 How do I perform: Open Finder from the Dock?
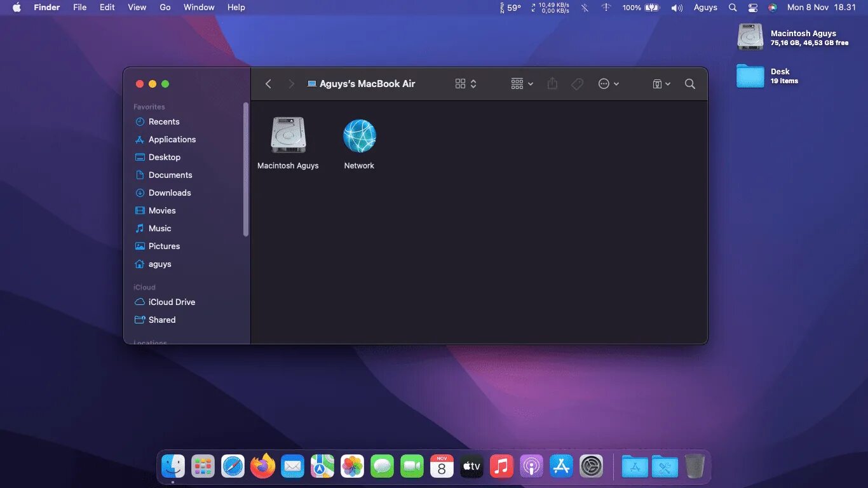tap(173, 467)
